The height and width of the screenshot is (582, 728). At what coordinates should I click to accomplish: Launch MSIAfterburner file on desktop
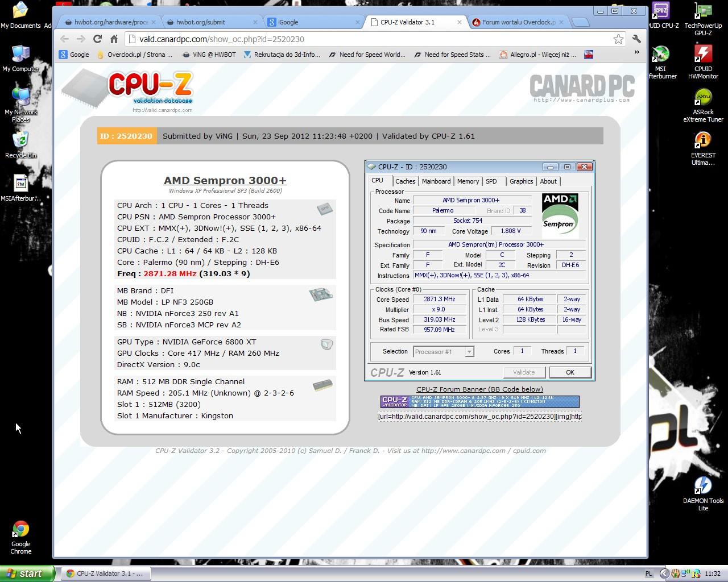pyautogui.click(x=20, y=188)
